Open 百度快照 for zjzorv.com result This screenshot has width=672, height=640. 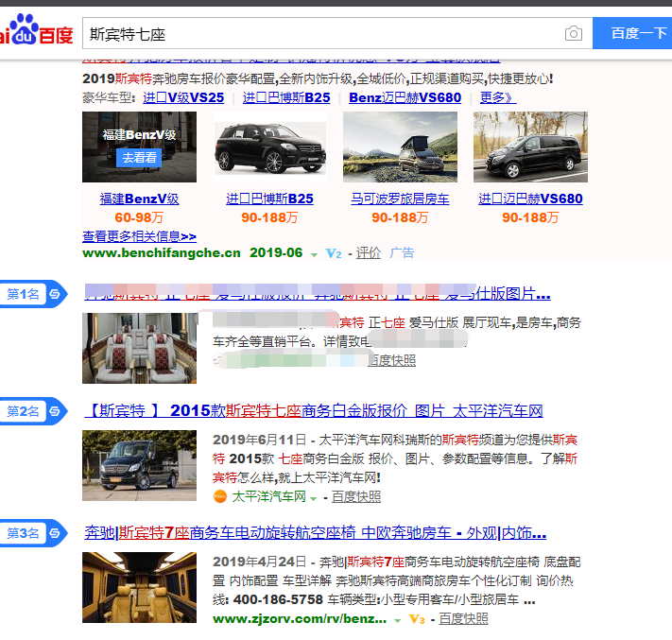click(464, 619)
